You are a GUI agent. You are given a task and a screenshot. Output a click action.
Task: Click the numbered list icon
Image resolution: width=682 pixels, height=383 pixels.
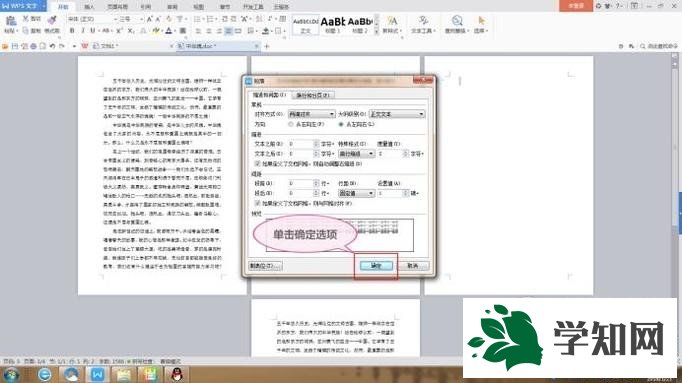[x=210, y=19]
